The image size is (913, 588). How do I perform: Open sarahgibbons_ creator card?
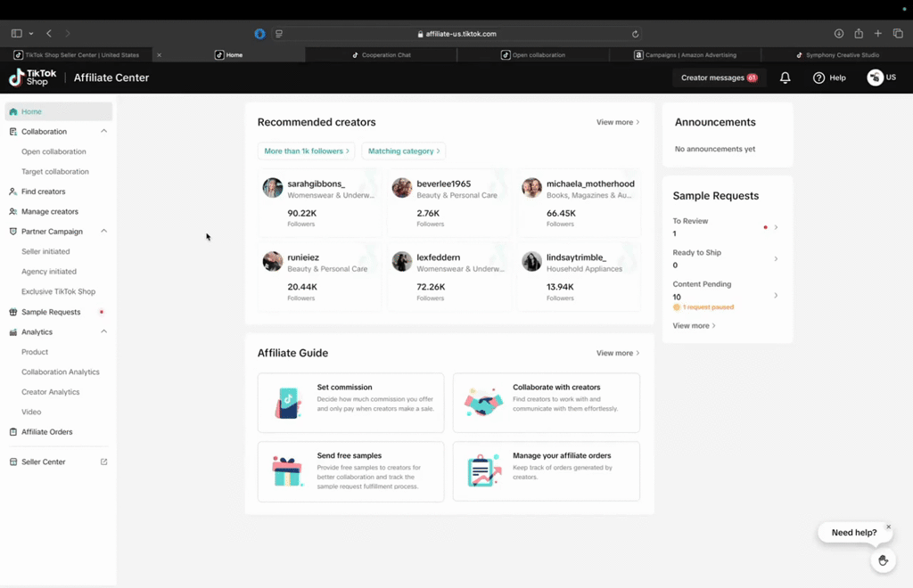coord(319,203)
